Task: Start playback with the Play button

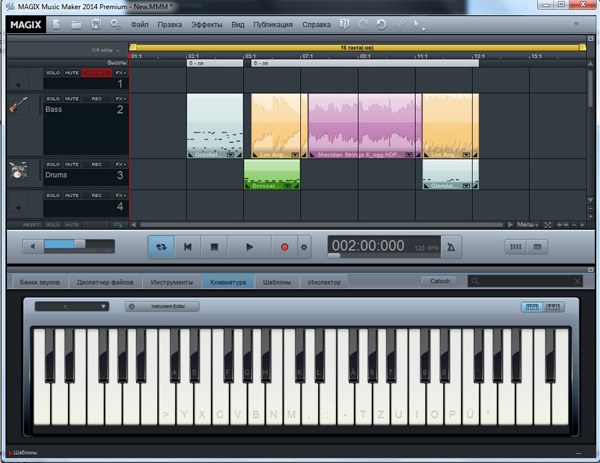Action: (x=250, y=245)
